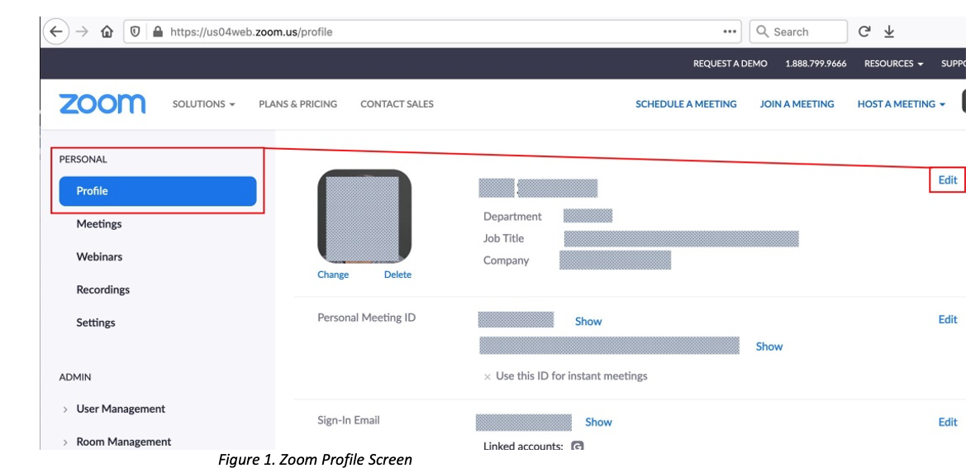Click the linked Google account icon
980x473 pixels.
click(x=578, y=447)
